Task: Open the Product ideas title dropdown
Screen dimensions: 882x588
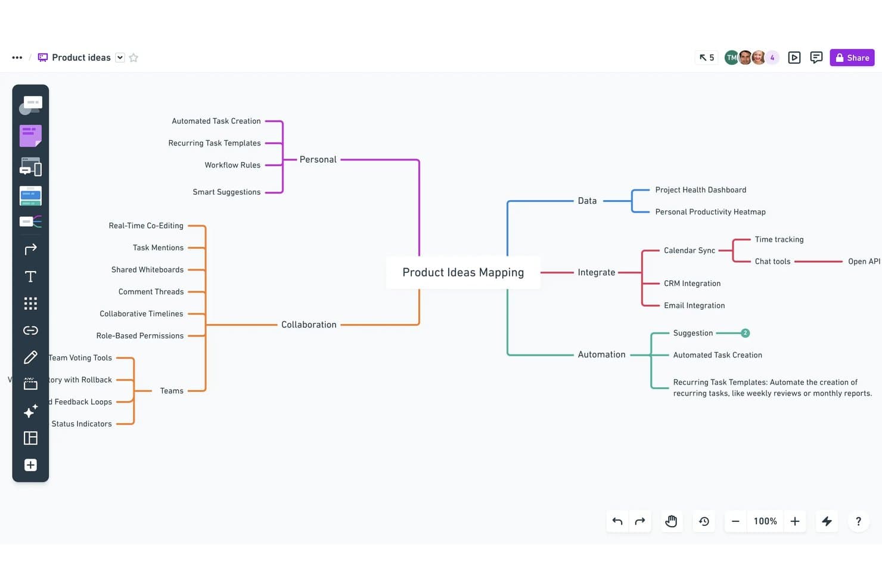Action: (x=120, y=58)
